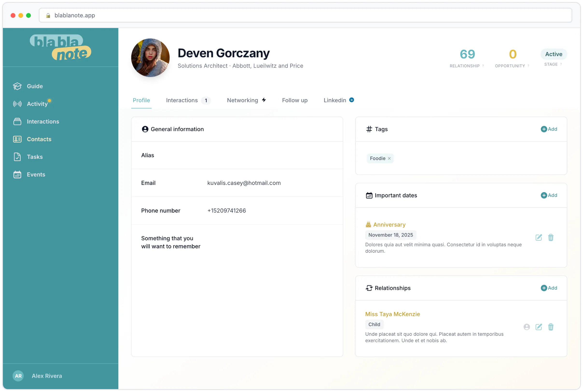Go to Activity in the sidebar

(x=37, y=104)
